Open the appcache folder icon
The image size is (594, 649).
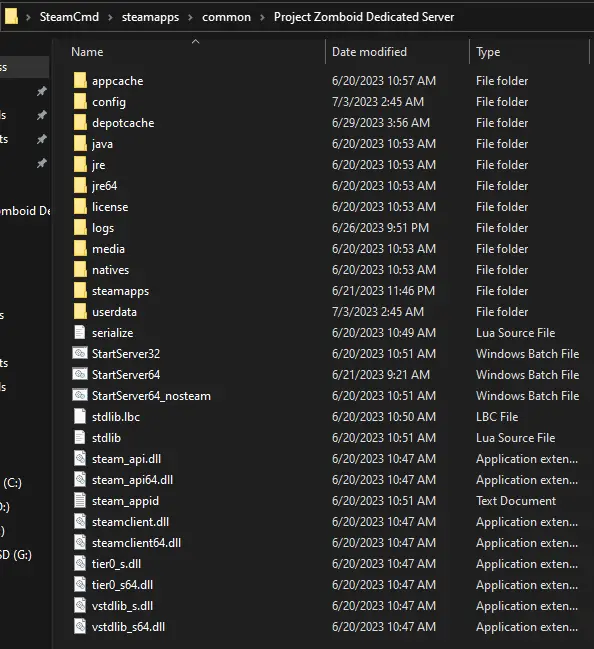(x=80, y=81)
